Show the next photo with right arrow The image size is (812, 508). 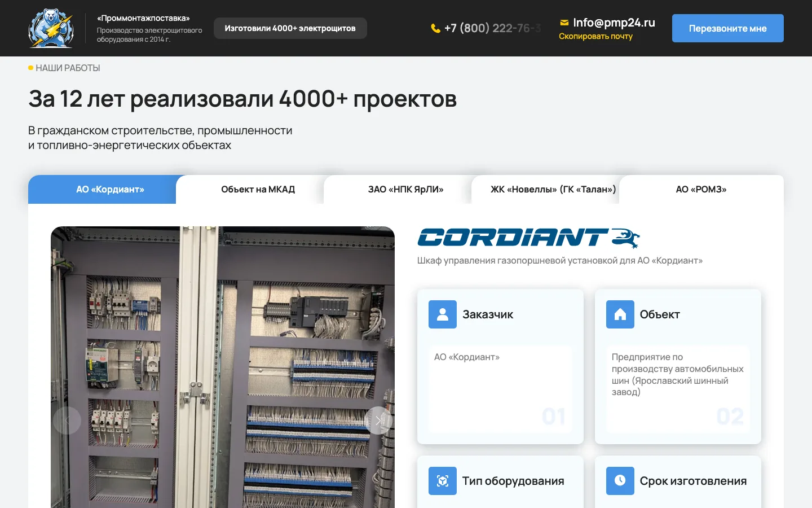point(378,421)
